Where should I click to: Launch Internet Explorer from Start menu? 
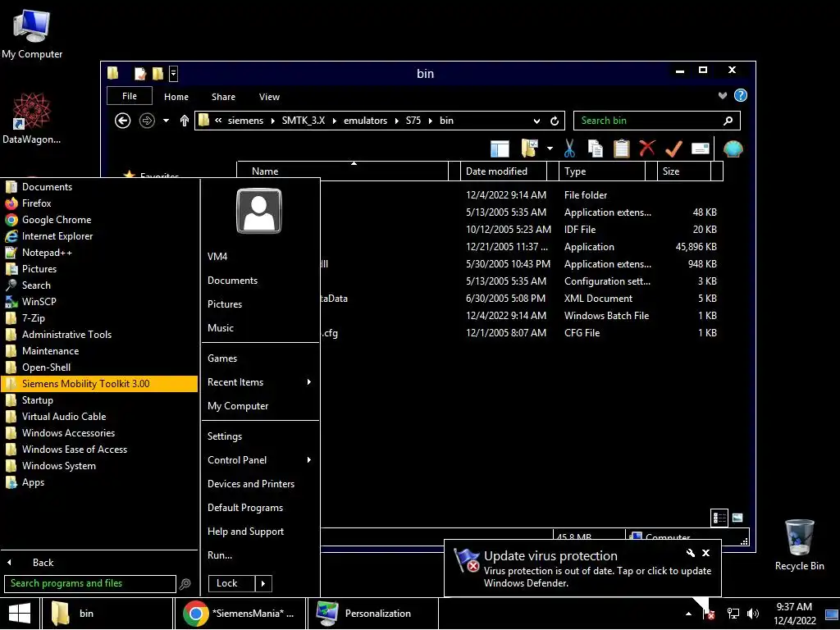(x=99, y=236)
